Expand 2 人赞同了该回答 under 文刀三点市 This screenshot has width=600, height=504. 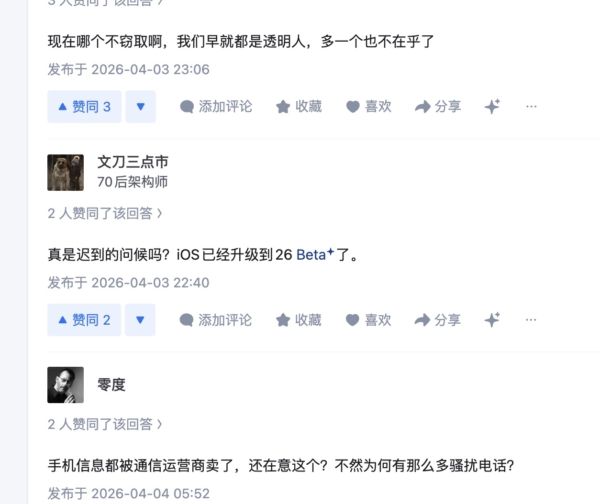(x=105, y=213)
